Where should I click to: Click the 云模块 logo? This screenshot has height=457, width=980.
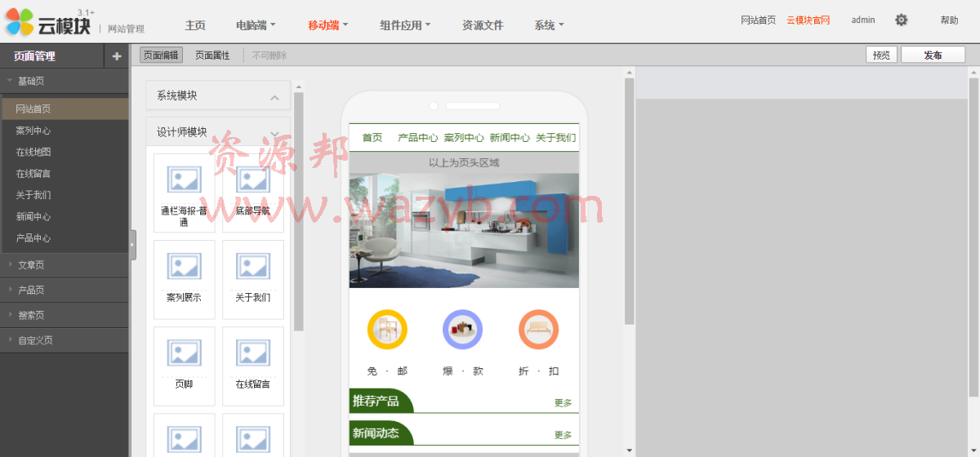pos(50,22)
